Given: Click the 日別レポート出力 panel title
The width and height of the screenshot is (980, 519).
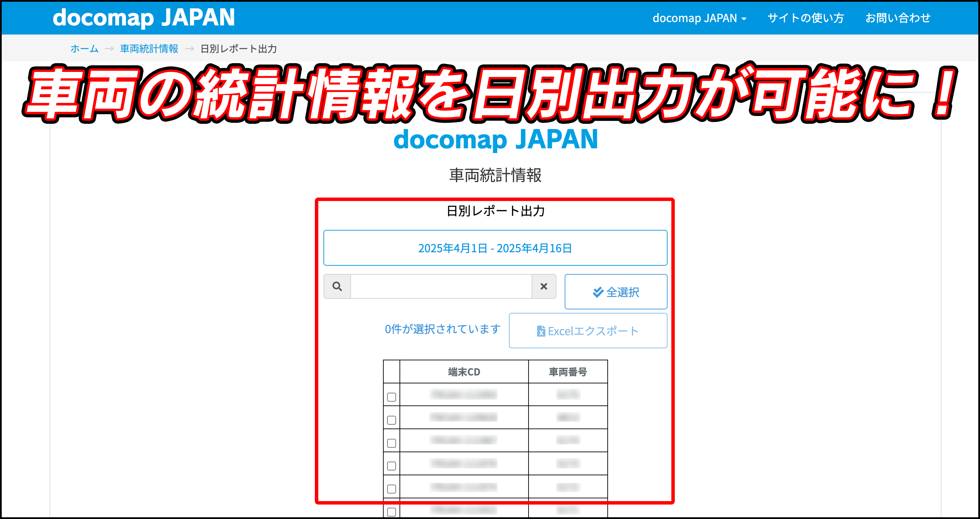Looking at the screenshot, I should pos(495,211).
